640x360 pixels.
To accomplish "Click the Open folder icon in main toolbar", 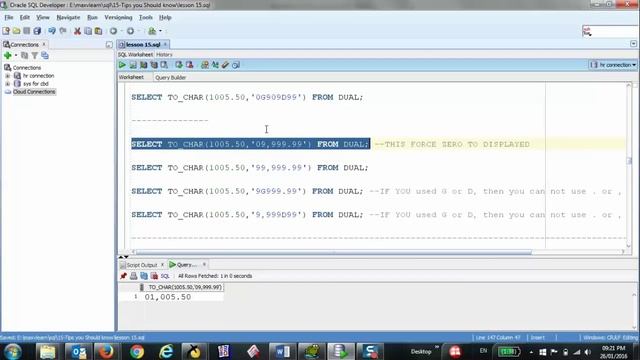I will [16, 31].
